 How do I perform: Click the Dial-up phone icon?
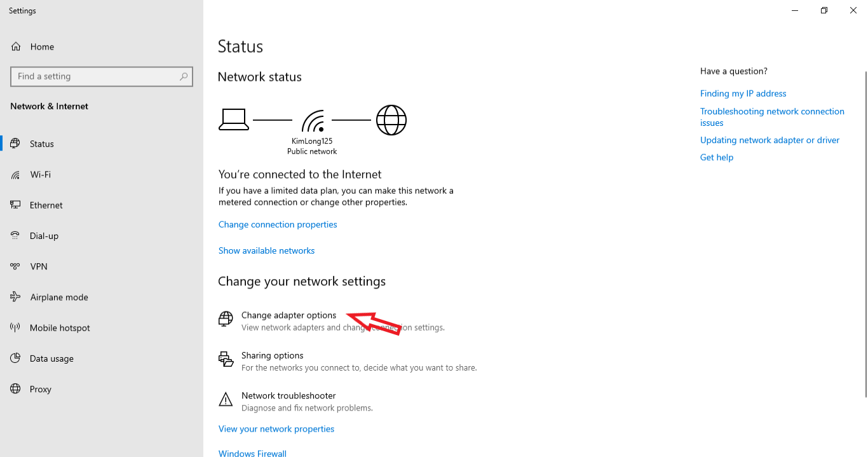coord(16,236)
